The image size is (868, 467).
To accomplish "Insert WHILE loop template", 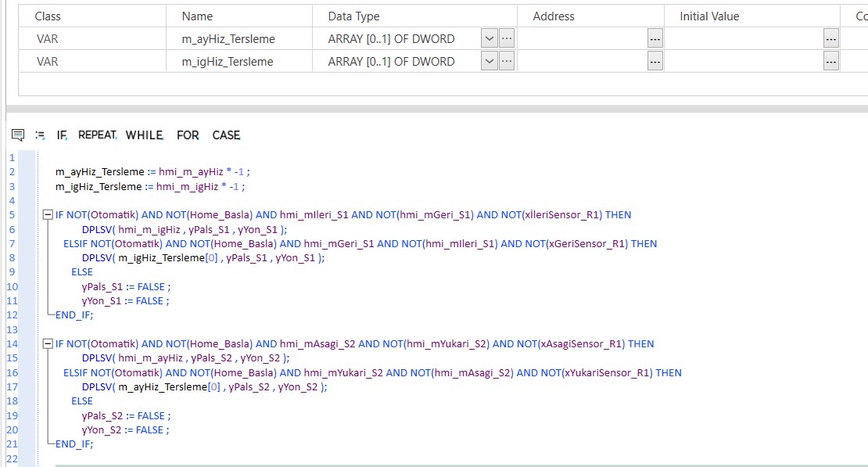I will click(145, 135).
